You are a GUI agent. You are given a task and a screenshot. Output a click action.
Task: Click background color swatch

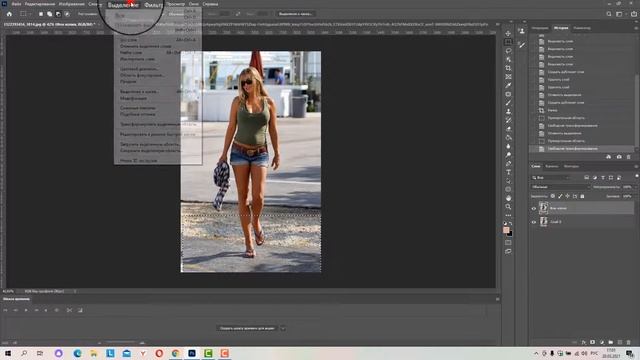coord(509,233)
